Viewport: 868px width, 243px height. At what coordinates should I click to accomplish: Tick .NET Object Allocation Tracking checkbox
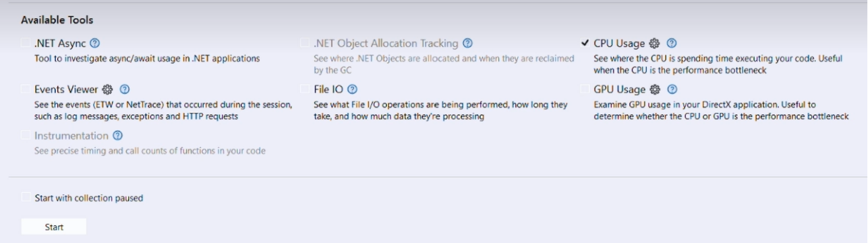[x=306, y=44]
